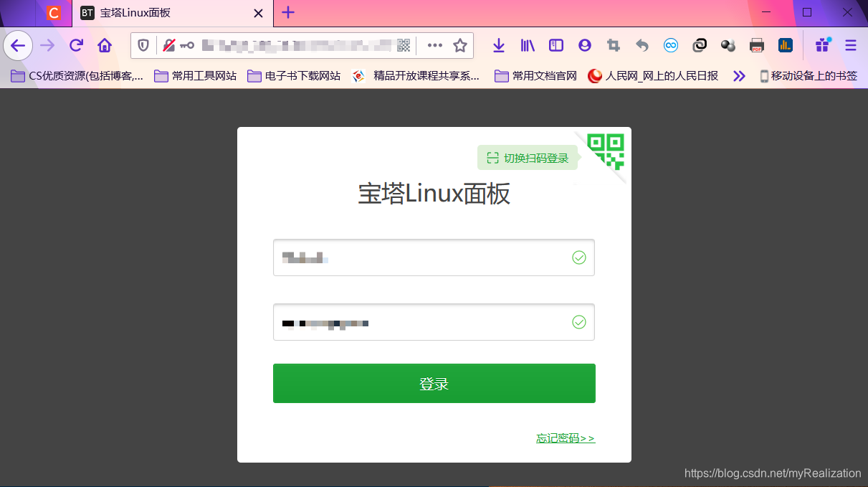This screenshot has height=487, width=868.
Task: Click the green QR code corner icon
Action: (606, 151)
